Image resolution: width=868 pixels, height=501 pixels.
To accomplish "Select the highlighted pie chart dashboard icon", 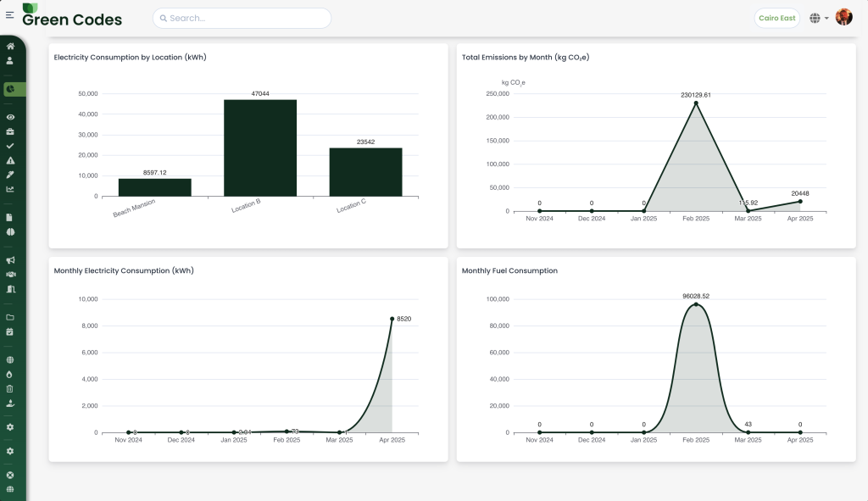I will tap(11, 89).
